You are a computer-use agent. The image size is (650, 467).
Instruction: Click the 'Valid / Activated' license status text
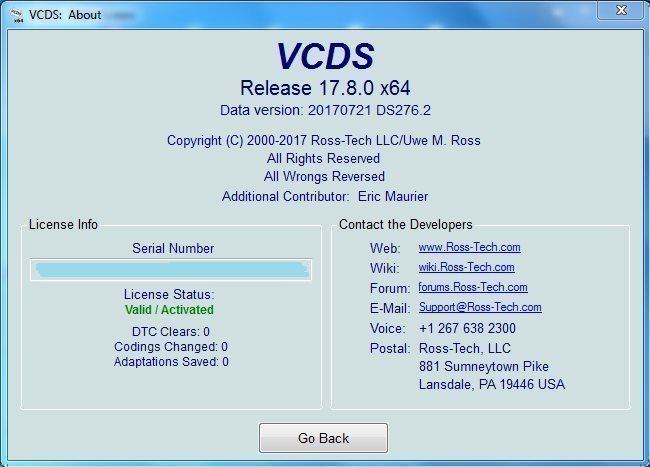(169, 310)
